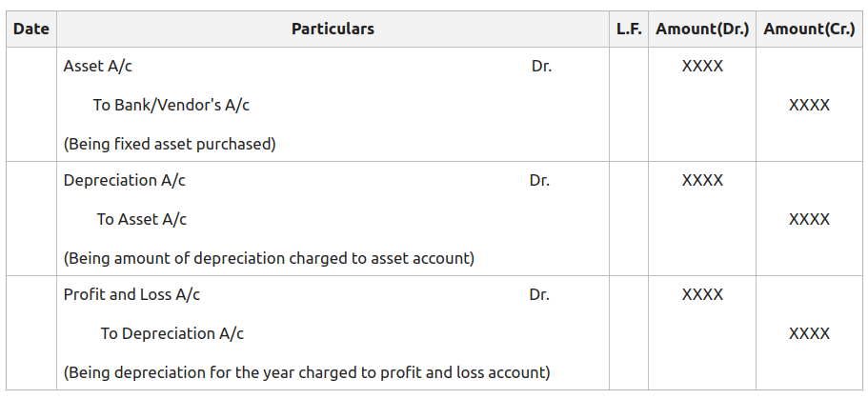Click the debit XXXX for Depreciation A/c
The image size is (868, 399).
point(702,180)
